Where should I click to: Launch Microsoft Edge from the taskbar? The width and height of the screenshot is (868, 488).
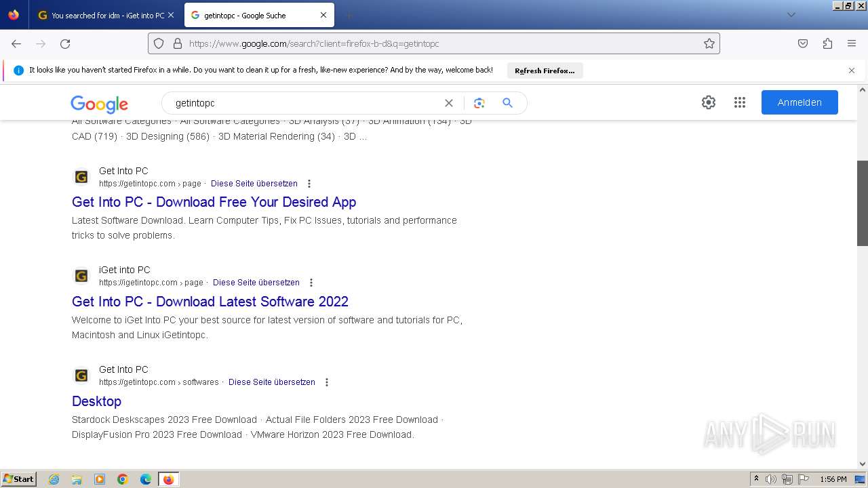(146, 479)
